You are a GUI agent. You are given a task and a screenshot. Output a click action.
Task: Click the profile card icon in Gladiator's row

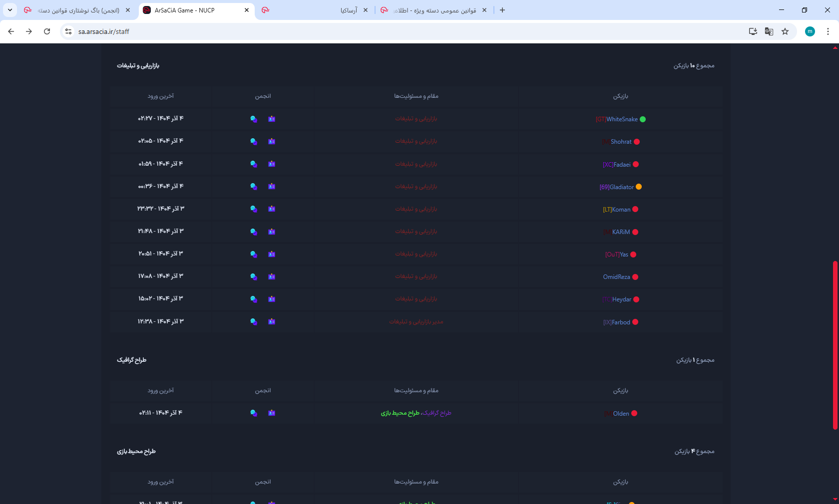pyautogui.click(x=272, y=187)
